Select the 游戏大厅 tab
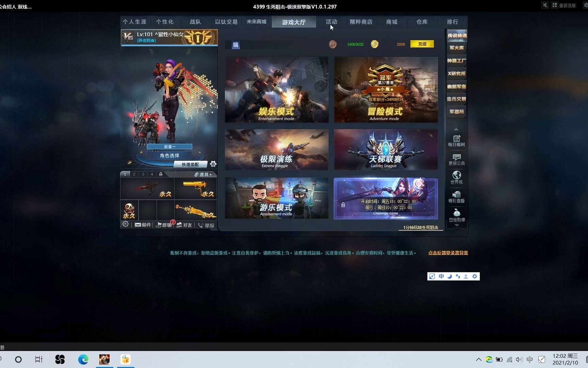This screenshot has width=588, height=368. 294,22
